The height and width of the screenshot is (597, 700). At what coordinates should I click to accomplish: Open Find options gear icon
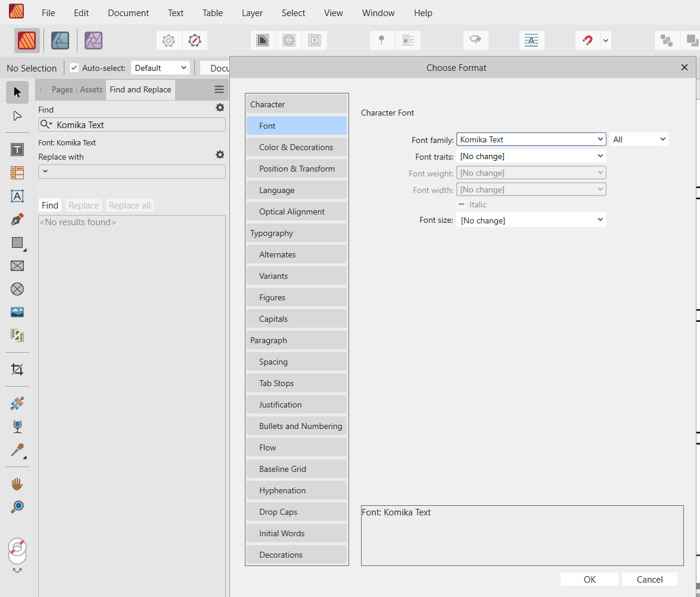tap(220, 108)
